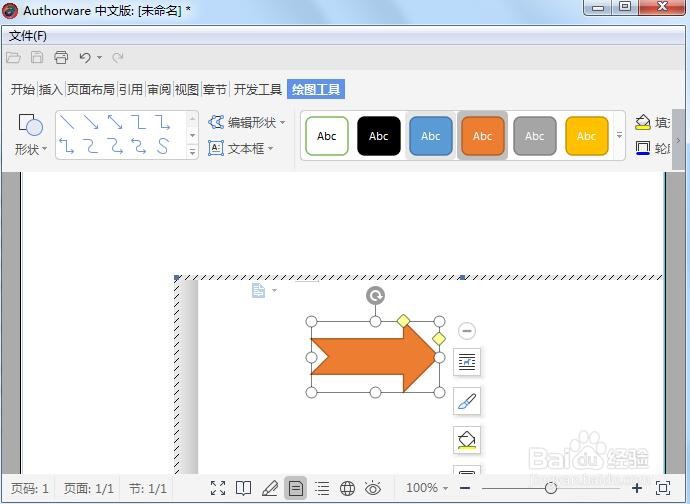
Task: Click the Print icon
Action: coord(61,57)
